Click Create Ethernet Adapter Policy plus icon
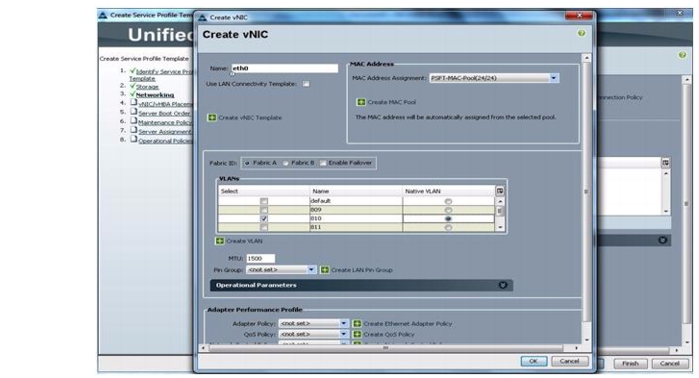The height and width of the screenshot is (378, 699). [x=357, y=324]
